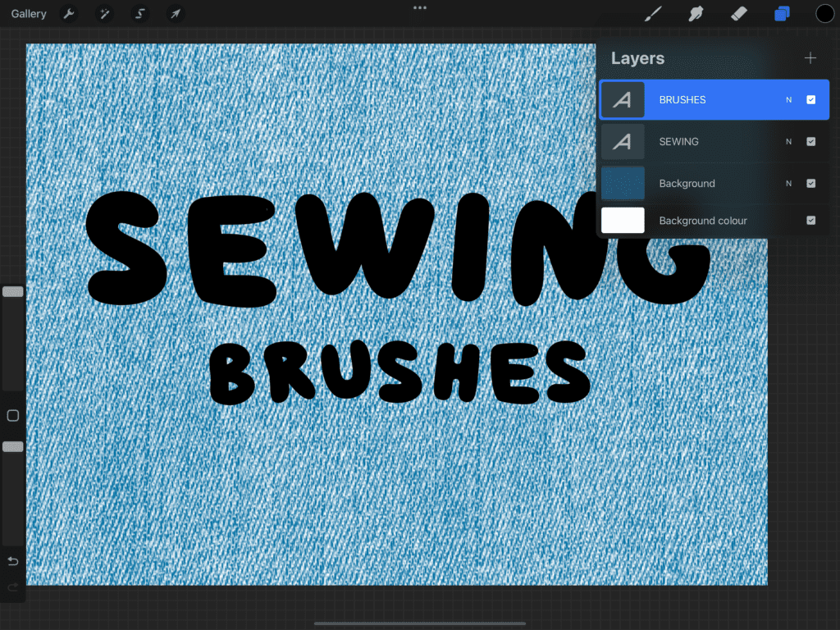Select the Selection S-shaped tool

139,14
